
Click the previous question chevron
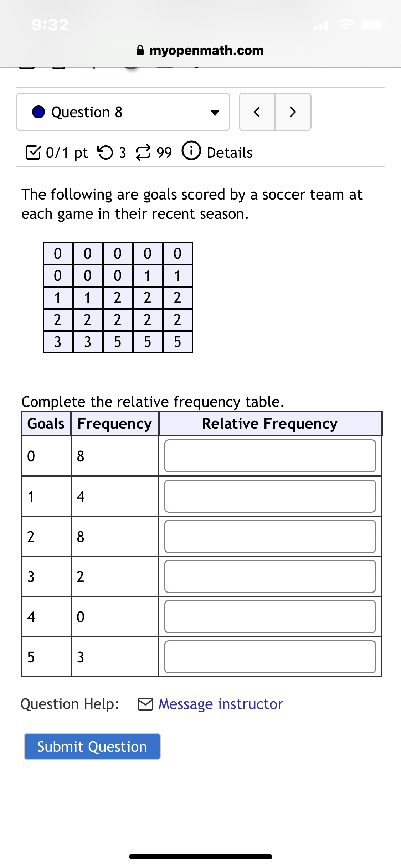coord(257,112)
